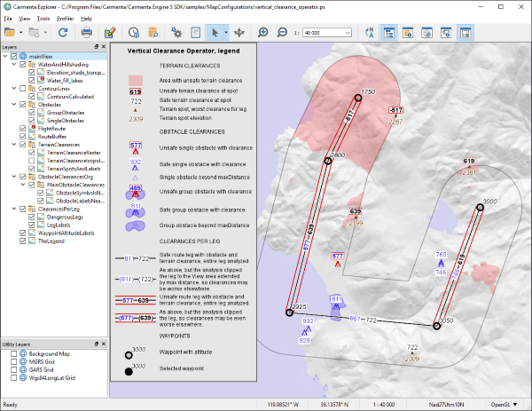Turn on the MGRS Grid utility layer

pos(12,361)
